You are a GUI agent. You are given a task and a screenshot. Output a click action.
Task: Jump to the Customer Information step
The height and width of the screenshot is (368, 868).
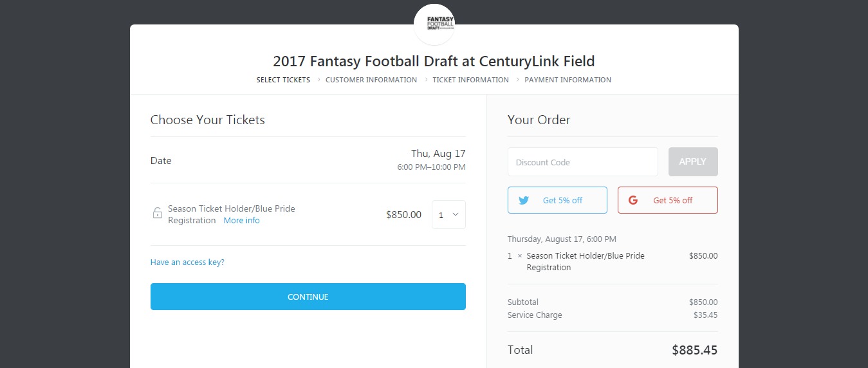[371, 80]
